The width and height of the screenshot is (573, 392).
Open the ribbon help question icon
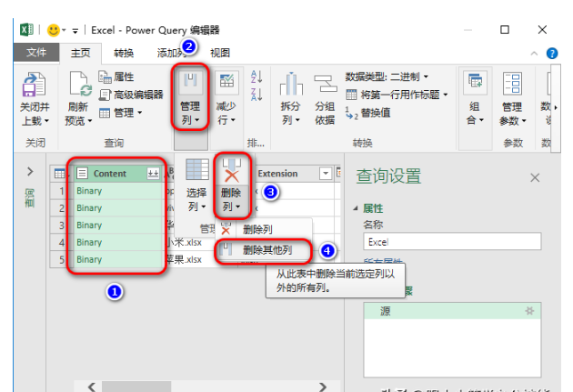pyautogui.click(x=552, y=54)
